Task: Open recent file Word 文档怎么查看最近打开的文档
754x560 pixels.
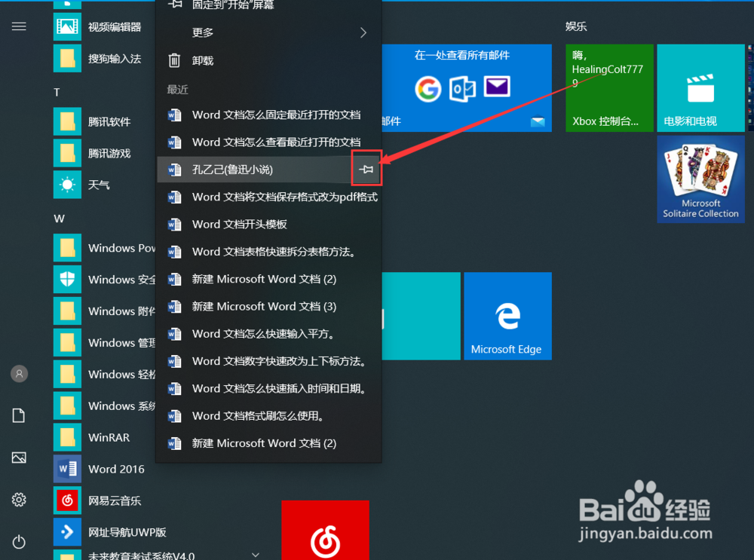Action: pyautogui.click(x=269, y=142)
